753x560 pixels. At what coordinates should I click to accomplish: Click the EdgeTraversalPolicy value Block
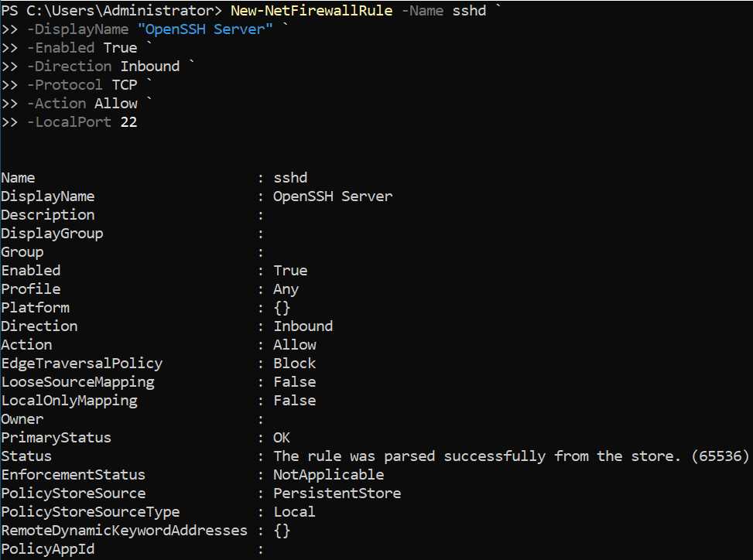pyautogui.click(x=294, y=364)
